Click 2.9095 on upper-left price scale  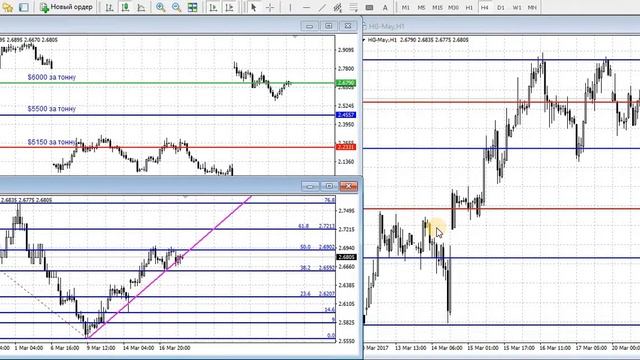click(346, 50)
